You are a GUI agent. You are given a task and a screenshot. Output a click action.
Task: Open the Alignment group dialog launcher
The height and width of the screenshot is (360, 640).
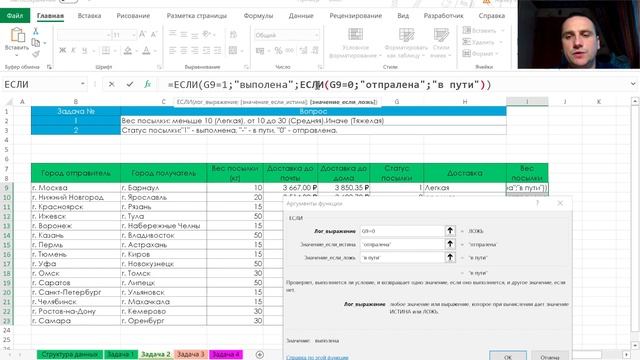[x=246, y=67]
